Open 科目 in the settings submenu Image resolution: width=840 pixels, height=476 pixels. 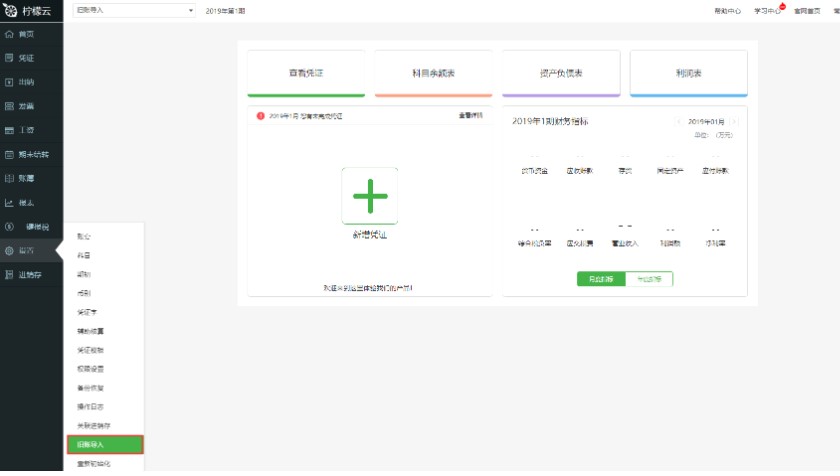pos(84,255)
